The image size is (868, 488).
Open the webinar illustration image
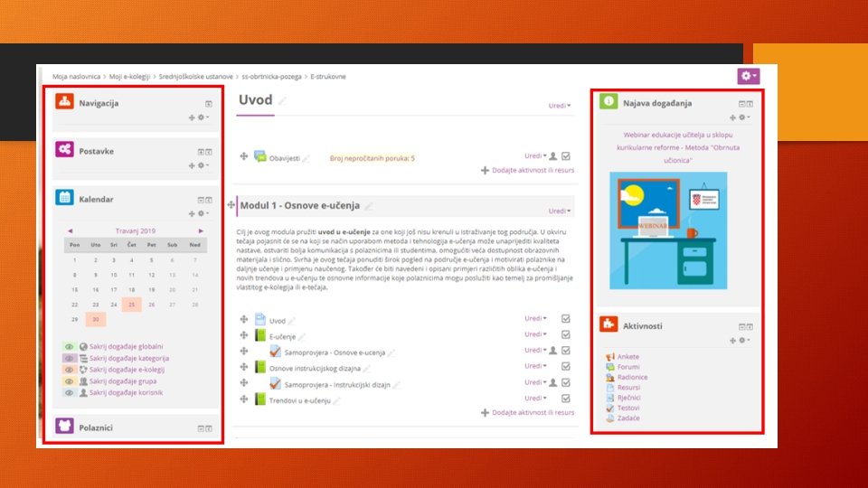[x=668, y=230]
